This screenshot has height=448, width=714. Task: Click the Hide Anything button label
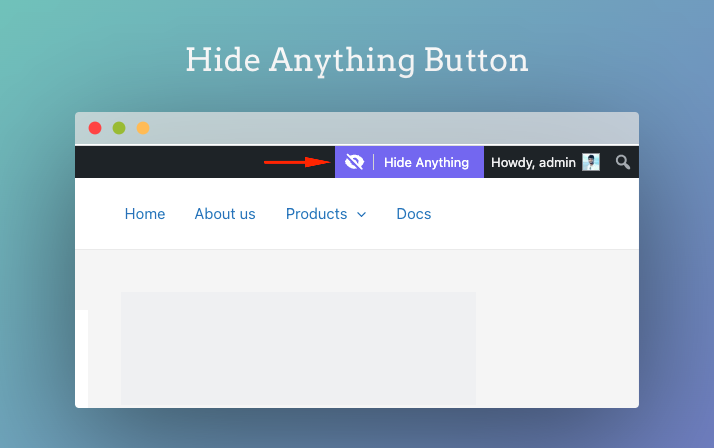(x=426, y=163)
